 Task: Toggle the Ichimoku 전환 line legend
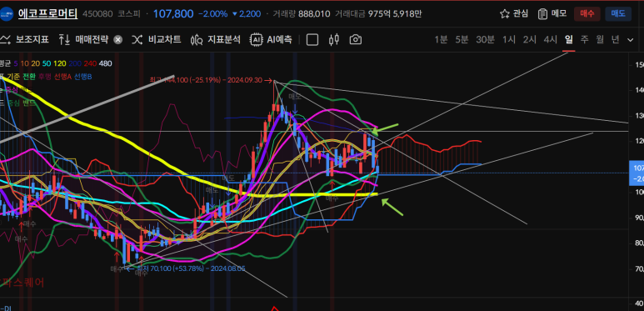click(x=29, y=77)
